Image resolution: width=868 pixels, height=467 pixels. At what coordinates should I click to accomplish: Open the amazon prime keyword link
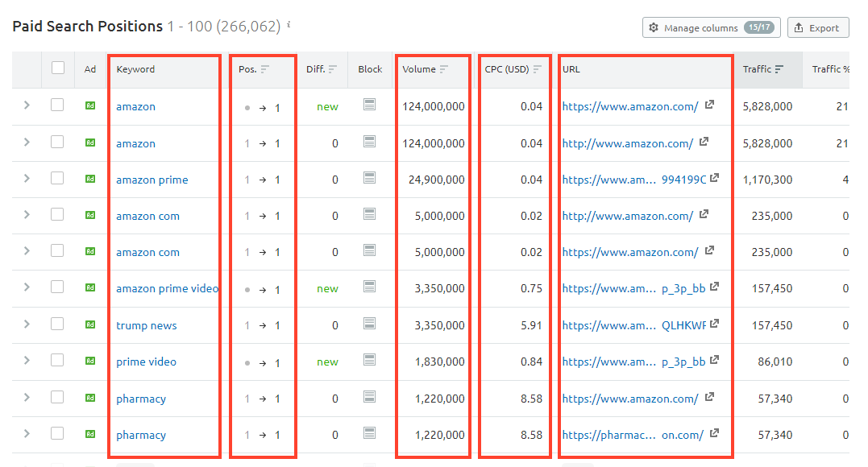pyautogui.click(x=152, y=180)
